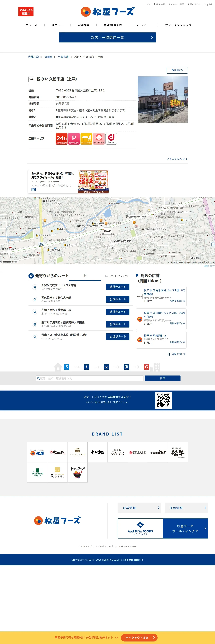
Task: Click 徒歩ルート for 久留米高校前
Action: 118,287
